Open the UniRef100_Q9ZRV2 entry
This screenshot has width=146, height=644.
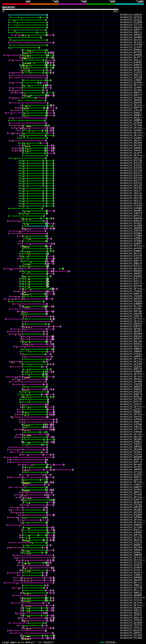pos(131,35)
